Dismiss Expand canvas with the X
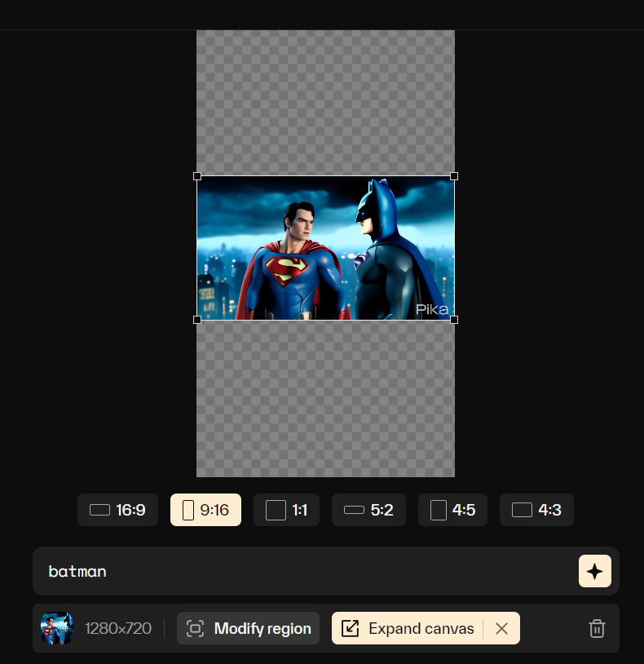The image size is (644, 664). [x=501, y=628]
